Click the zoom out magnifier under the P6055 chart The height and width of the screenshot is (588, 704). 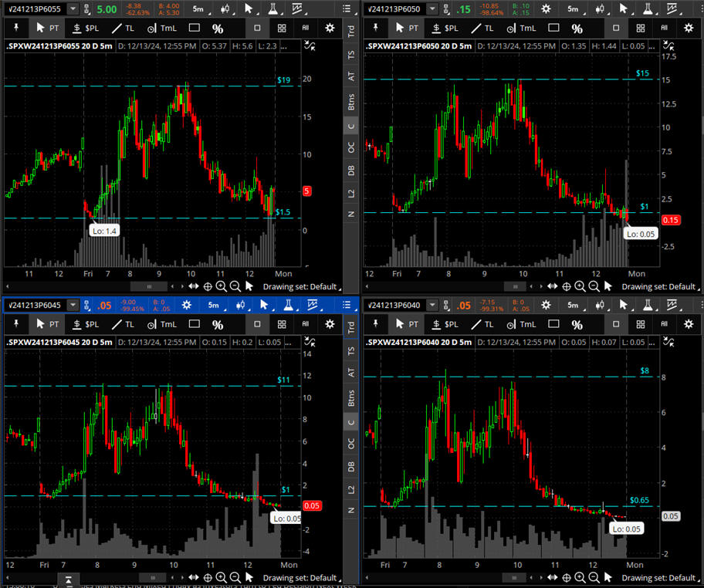click(x=235, y=286)
